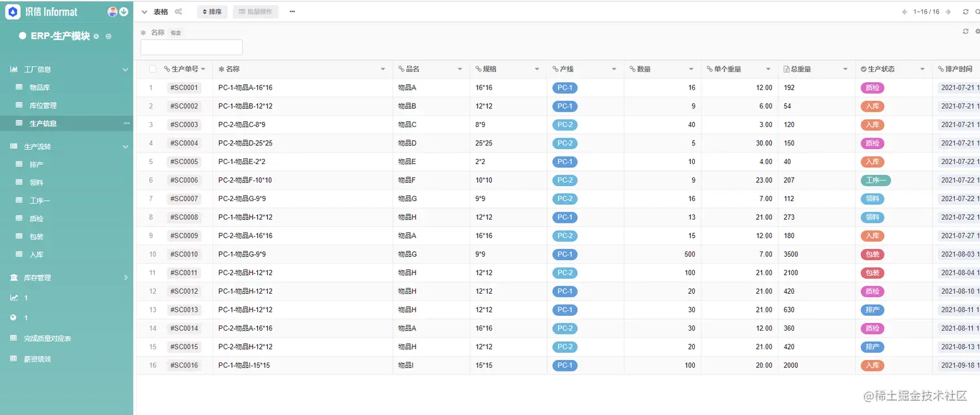The image size is (980, 415).
Task: Open the 产线 column dropdown arrow
Action: point(614,69)
